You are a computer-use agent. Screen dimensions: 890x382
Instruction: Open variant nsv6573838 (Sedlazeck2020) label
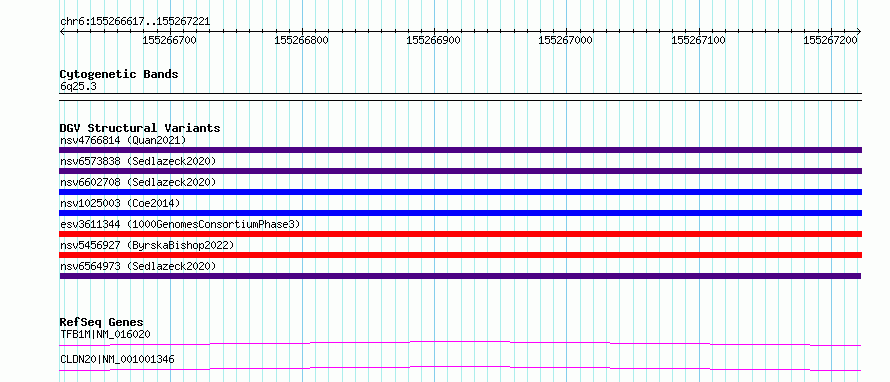tap(138, 161)
